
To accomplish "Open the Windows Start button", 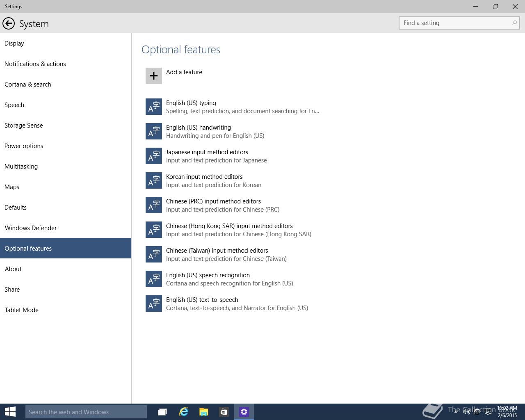I will [x=10, y=412].
